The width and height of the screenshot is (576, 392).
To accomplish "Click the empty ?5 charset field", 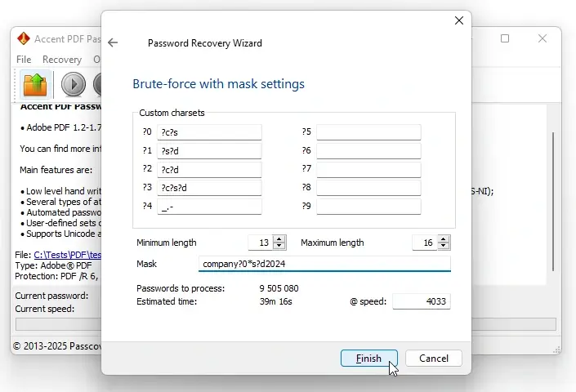I will click(x=368, y=132).
